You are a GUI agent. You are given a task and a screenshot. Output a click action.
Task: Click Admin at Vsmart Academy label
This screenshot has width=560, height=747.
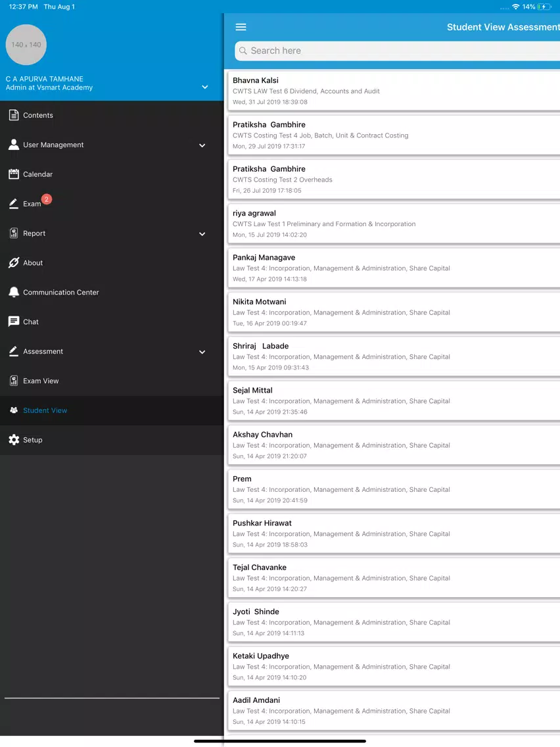[49, 87]
